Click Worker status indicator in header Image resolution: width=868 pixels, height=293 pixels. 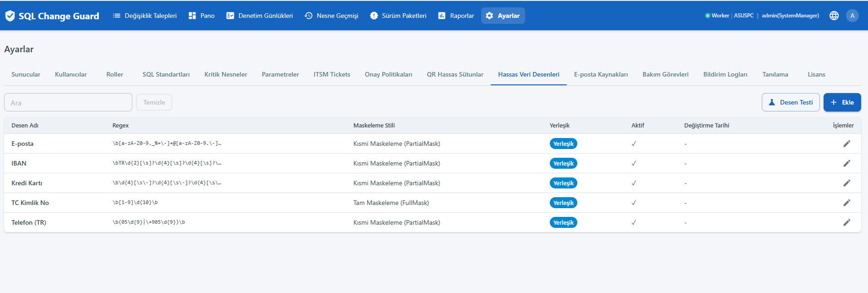click(717, 16)
